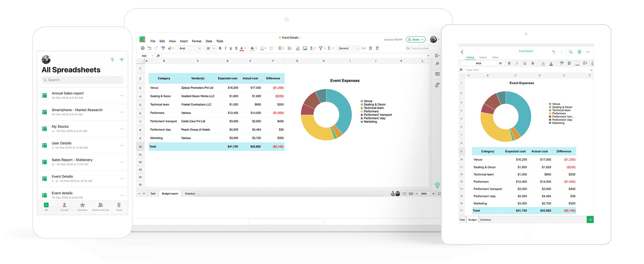Toggle italic formatting on the tablet toolbar
644x264 pixels.
(517, 63)
